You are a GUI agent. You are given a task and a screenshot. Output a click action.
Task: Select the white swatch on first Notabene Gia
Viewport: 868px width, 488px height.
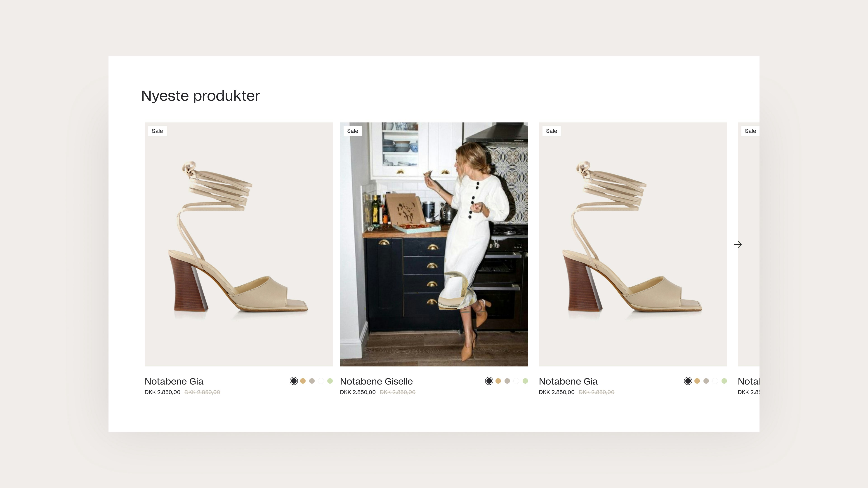321,381
